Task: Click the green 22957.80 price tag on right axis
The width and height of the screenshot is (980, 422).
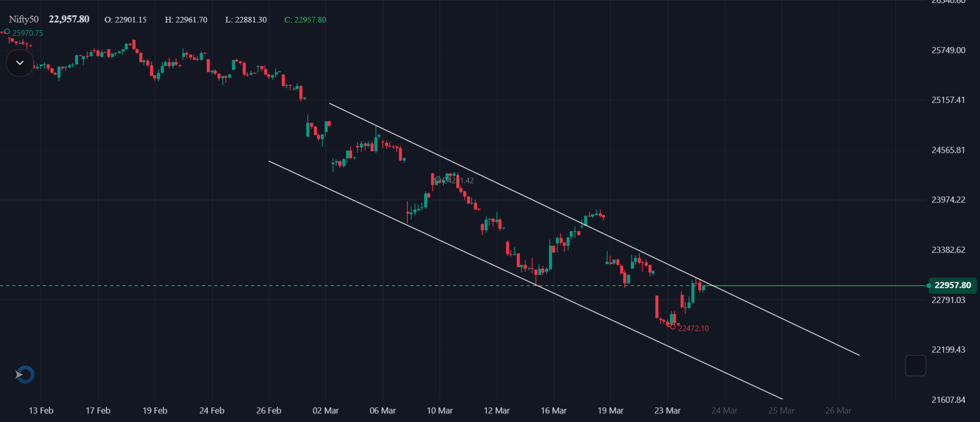Action: click(x=952, y=285)
